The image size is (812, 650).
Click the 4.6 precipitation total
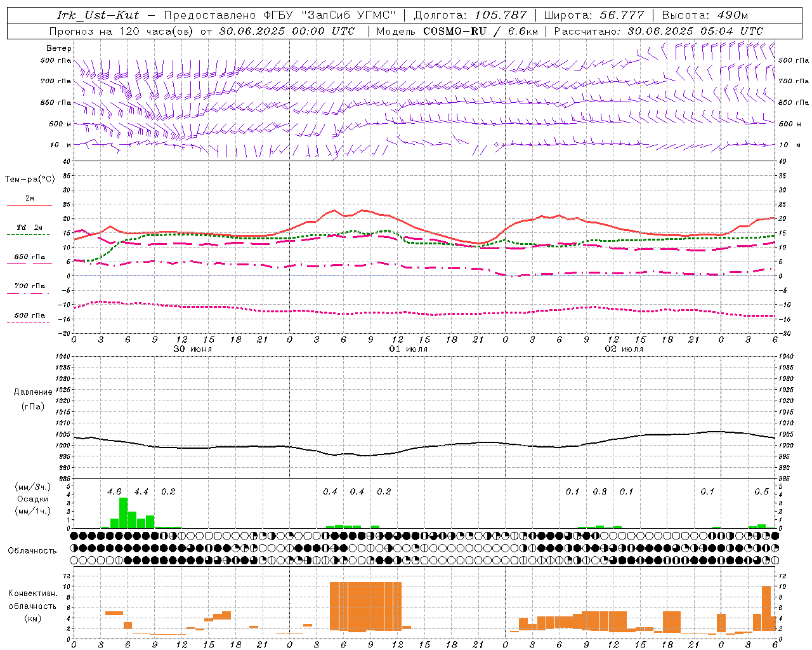(x=114, y=492)
